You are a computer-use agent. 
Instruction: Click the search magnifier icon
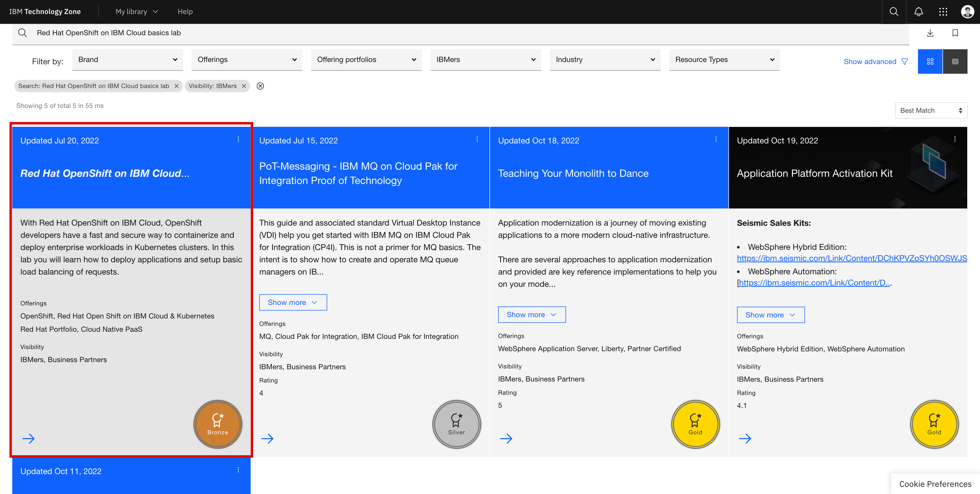point(894,12)
